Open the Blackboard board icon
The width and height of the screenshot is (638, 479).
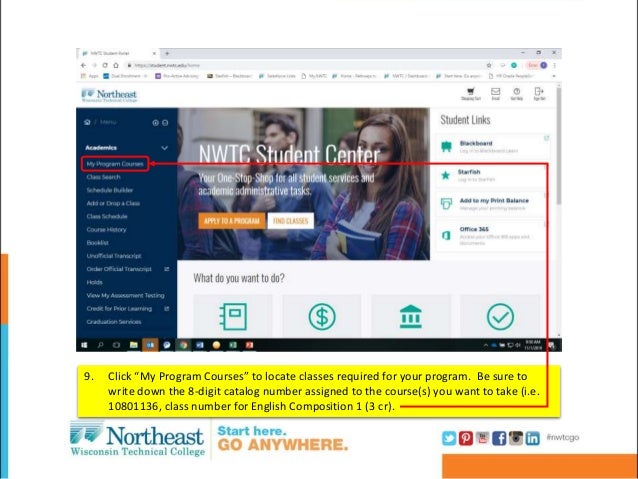(x=446, y=147)
